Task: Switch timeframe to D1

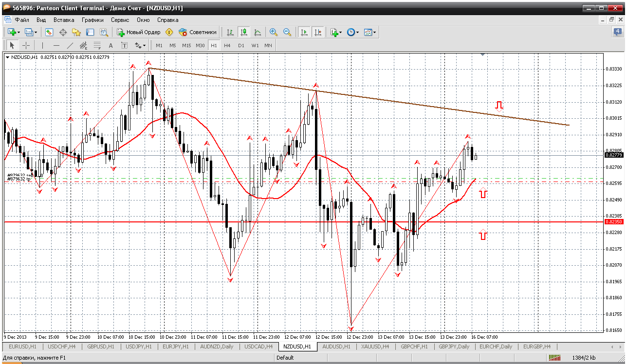Action: pos(241,45)
